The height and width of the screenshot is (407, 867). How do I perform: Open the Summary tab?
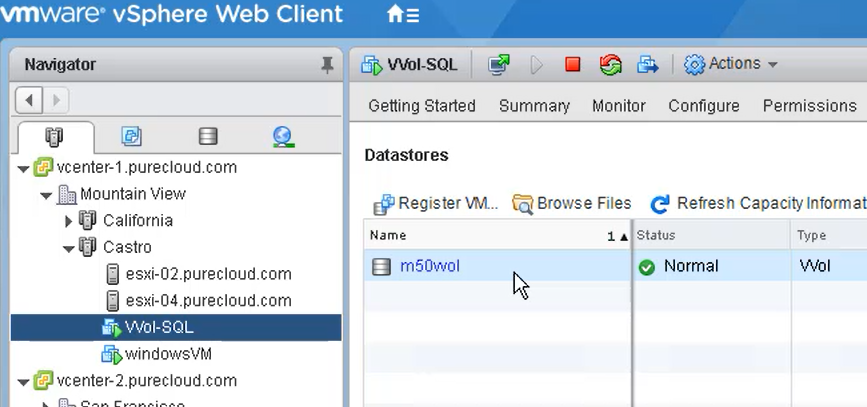coord(534,106)
